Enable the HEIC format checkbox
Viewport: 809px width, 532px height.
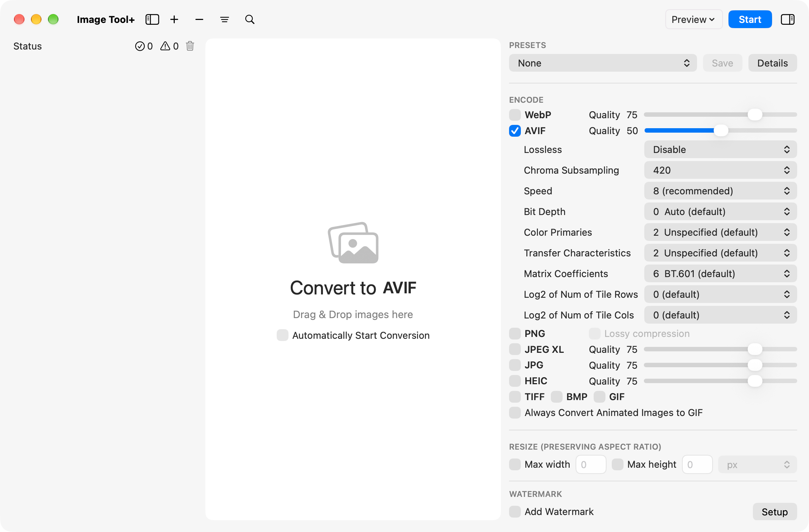click(515, 381)
